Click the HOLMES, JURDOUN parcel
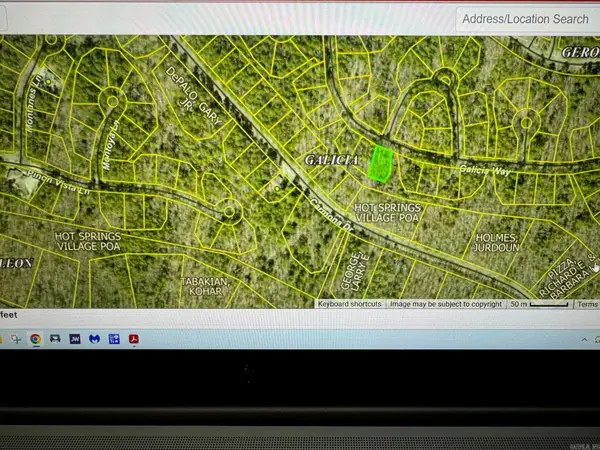This screenshot has height=450, width=600. pos(497,241)
